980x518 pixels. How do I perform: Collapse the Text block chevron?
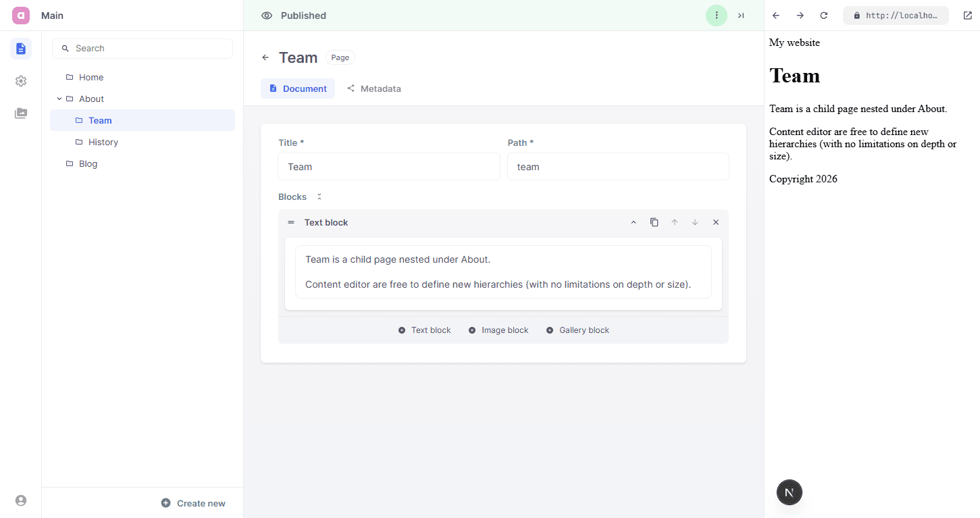[x=633, y=222]
